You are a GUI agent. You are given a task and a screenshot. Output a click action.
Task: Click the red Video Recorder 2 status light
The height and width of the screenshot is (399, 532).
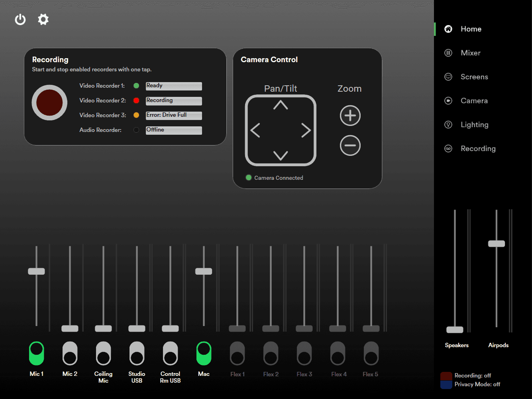[x=136, y=100]
